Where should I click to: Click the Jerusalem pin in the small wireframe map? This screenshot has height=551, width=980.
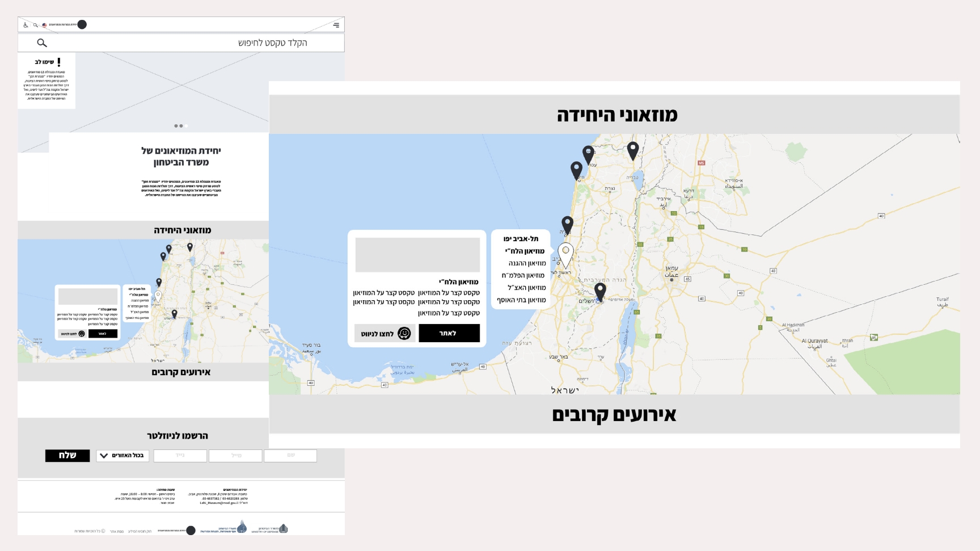175,314
